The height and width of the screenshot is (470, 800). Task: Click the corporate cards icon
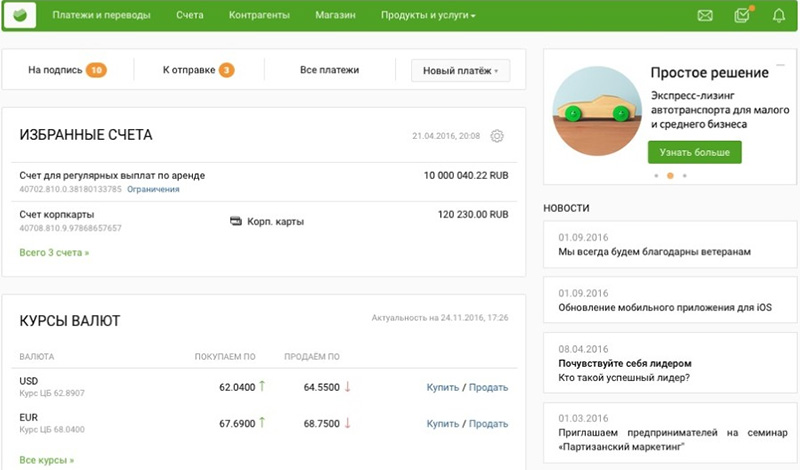pyautogui.click(x=236, y=221)
